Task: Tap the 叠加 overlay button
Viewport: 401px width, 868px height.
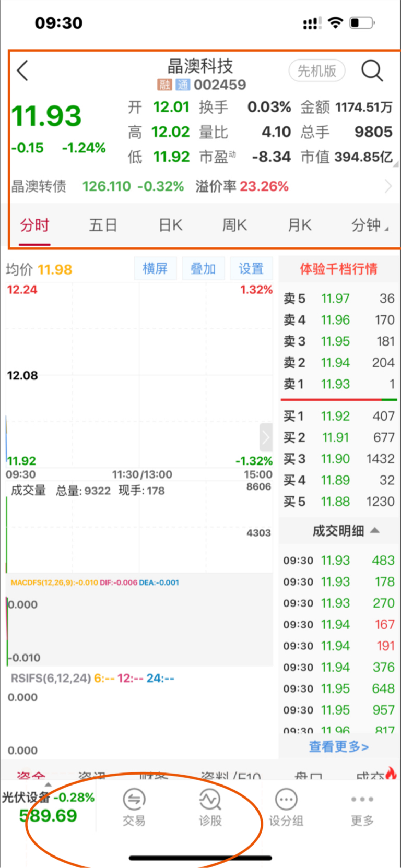Action: [203, 268]
